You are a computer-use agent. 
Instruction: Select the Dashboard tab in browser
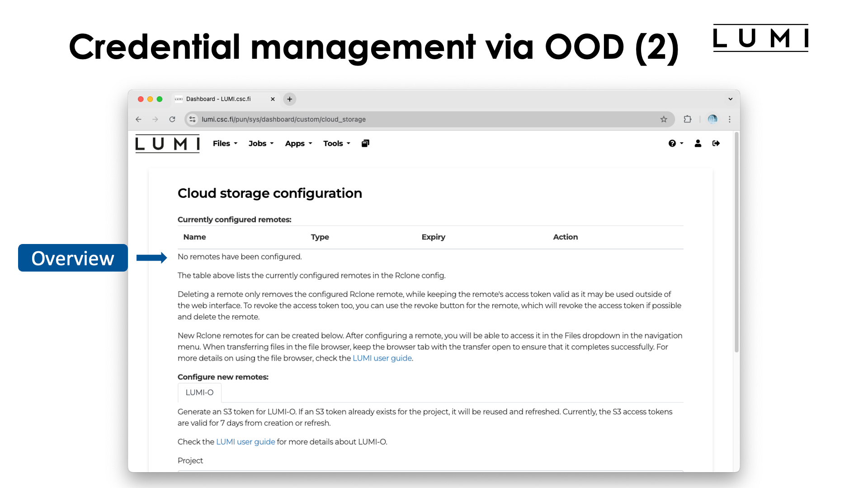coord(221,99)
